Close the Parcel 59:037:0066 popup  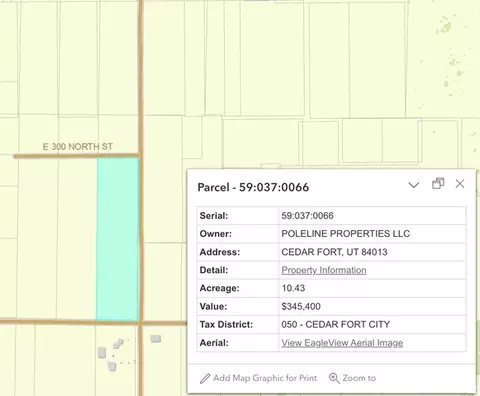pos(460,184)
